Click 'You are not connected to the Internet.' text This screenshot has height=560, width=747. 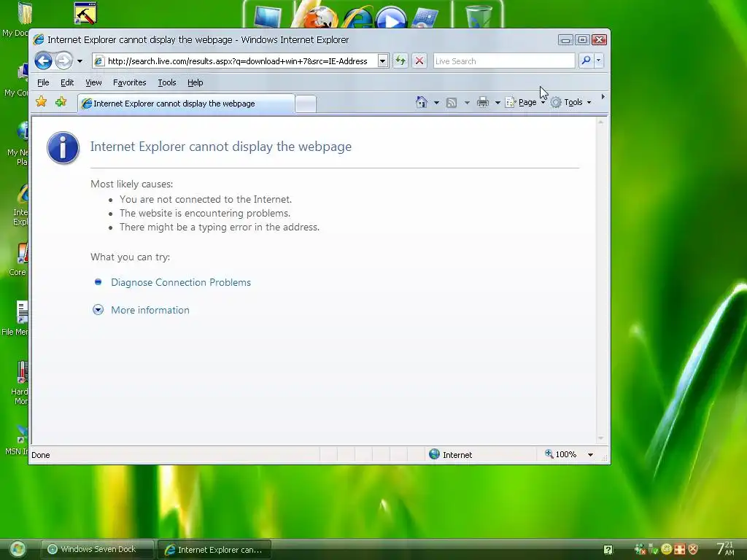[206, 200]
